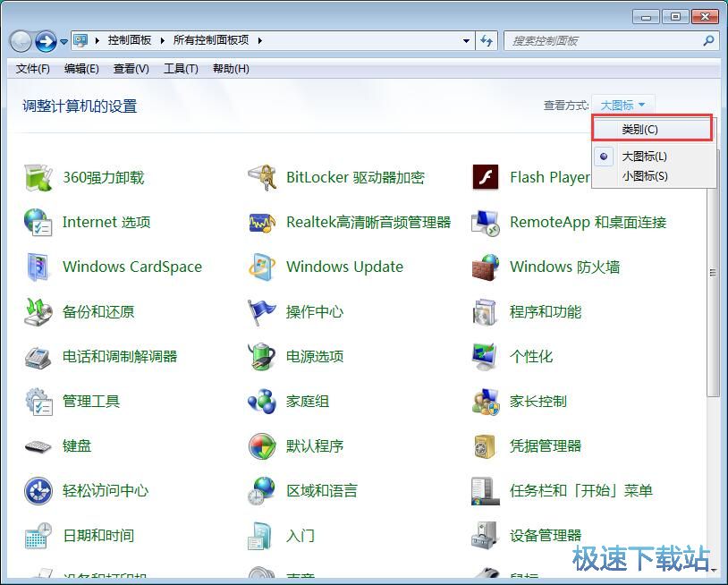Image resolution: width=728 pixels, height=585 pixels.
Task: Open 任务栏和「开始」菜单 icon
Action: (x=485, y=491)
